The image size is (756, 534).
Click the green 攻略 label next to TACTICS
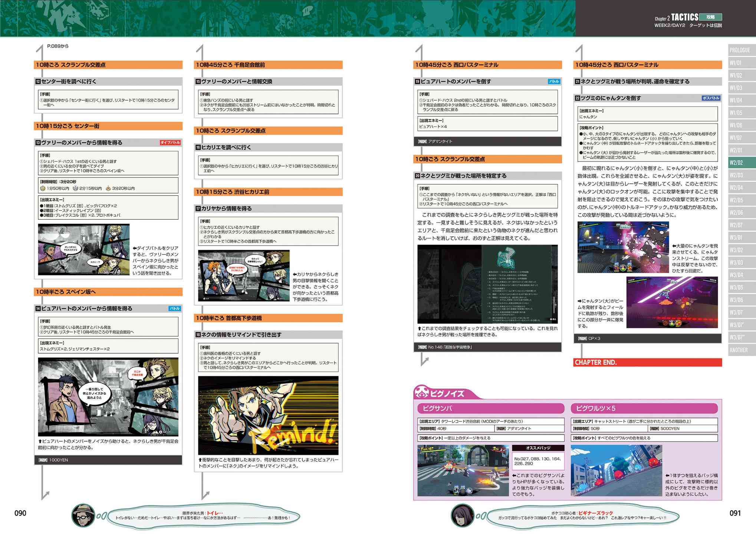pyautogui.click(x=710, y=17)
